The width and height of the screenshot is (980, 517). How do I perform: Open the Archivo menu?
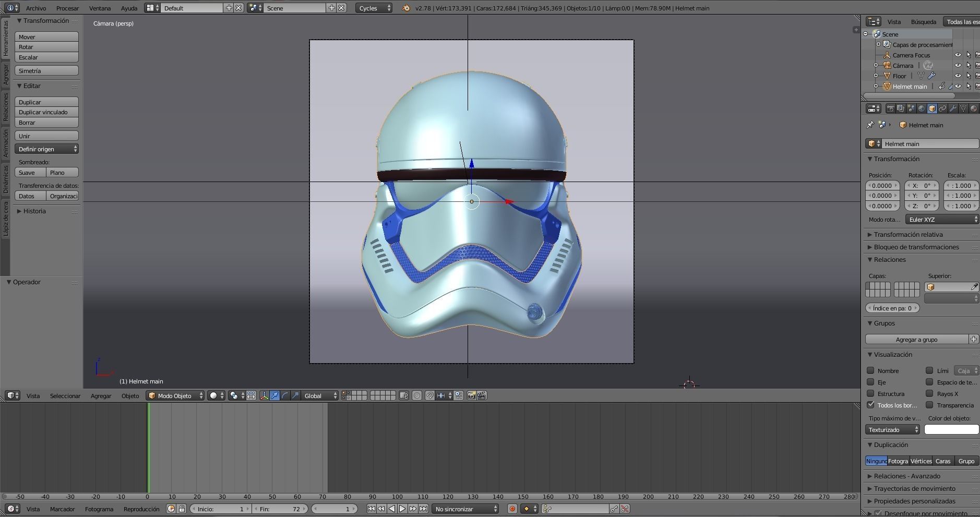tap(36, 8)
